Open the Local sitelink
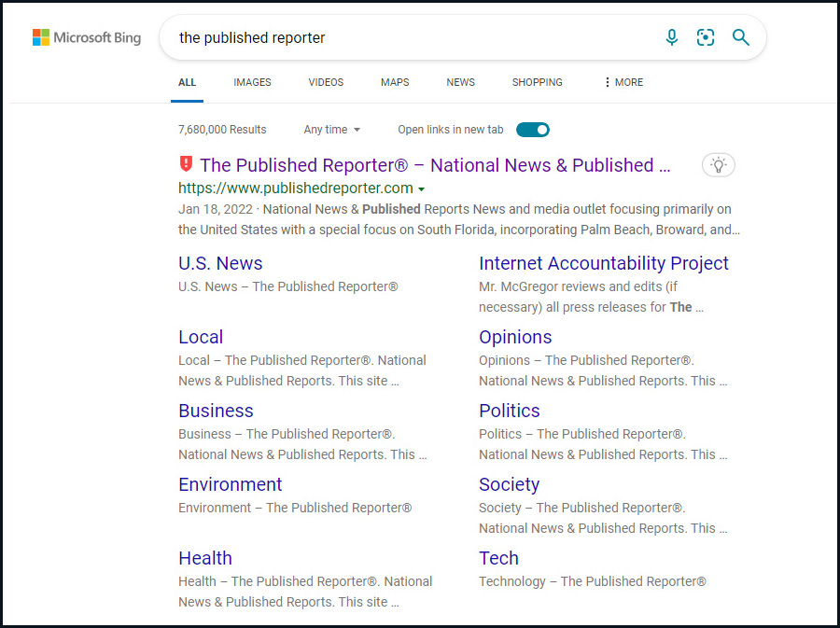The height and width of the screenshot is (628, 840). coord(201,337)
